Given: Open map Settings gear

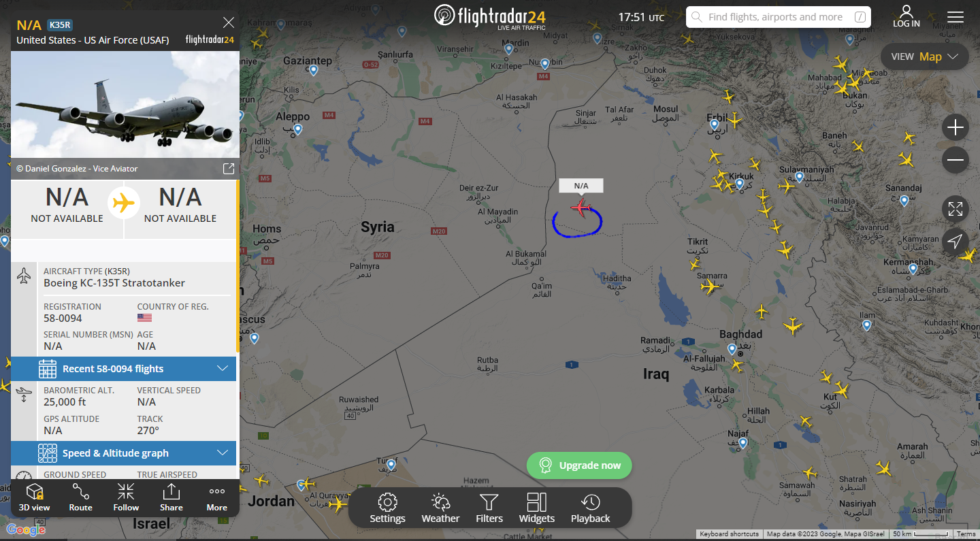Looking at the screenshot, I should click(x=387, y=508).
